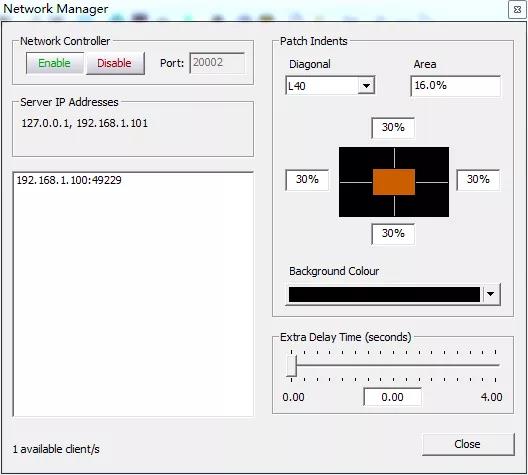Click the left indent 30% field

tap(307, 180)
